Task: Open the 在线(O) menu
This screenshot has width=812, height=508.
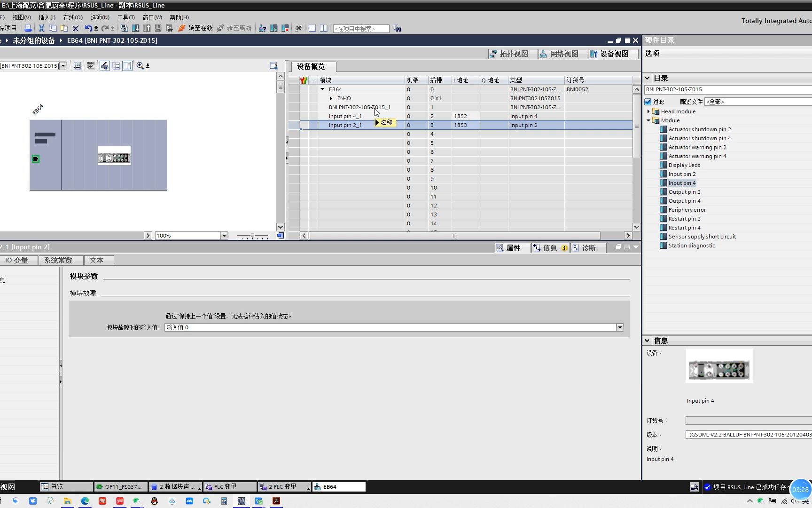Action: tap(73, 17)
